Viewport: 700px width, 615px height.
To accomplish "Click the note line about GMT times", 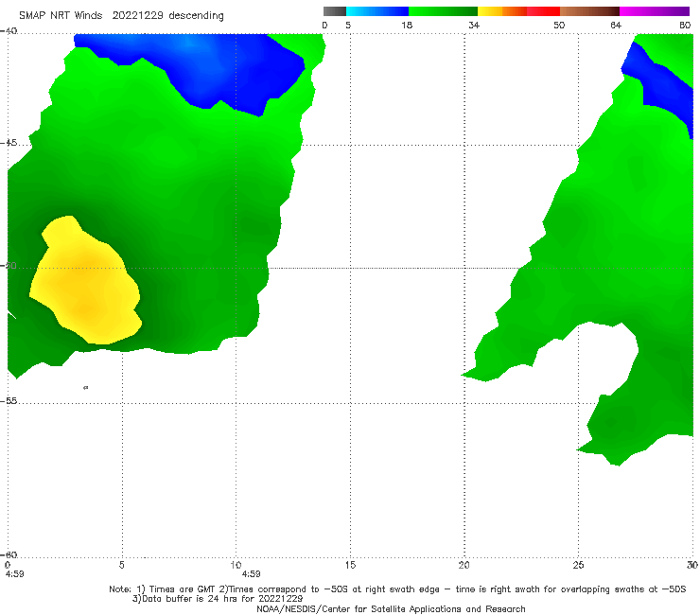I will (x=397, y=589).
